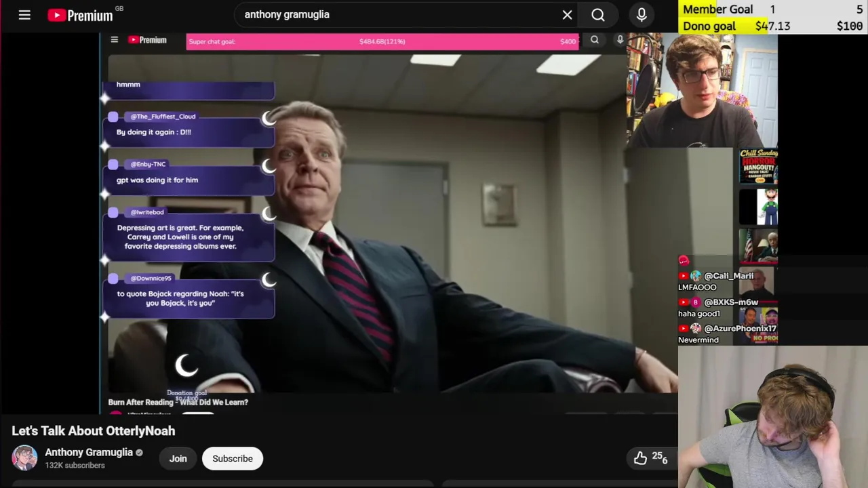Image resolution: width=868 pixels, height=488 pixels.
Task: Open the Chill Sunday Horror Hangout thumbnail
Action: click(x=759, y=166)
